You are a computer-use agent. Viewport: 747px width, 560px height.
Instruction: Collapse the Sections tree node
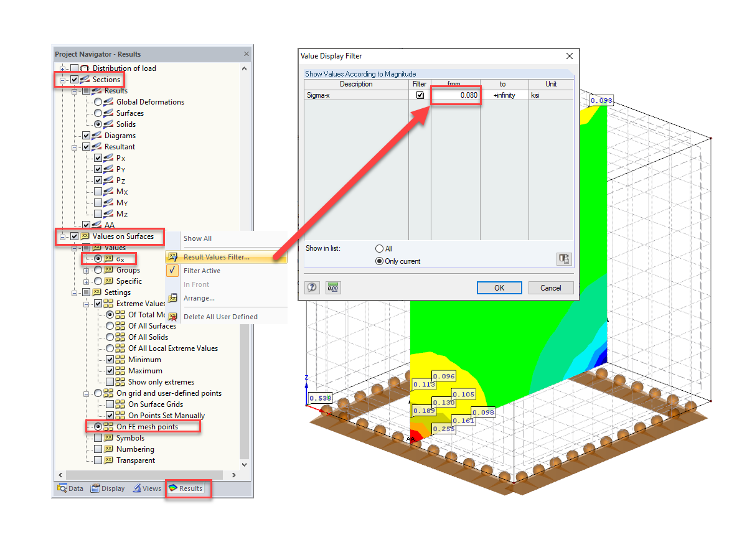62,80
